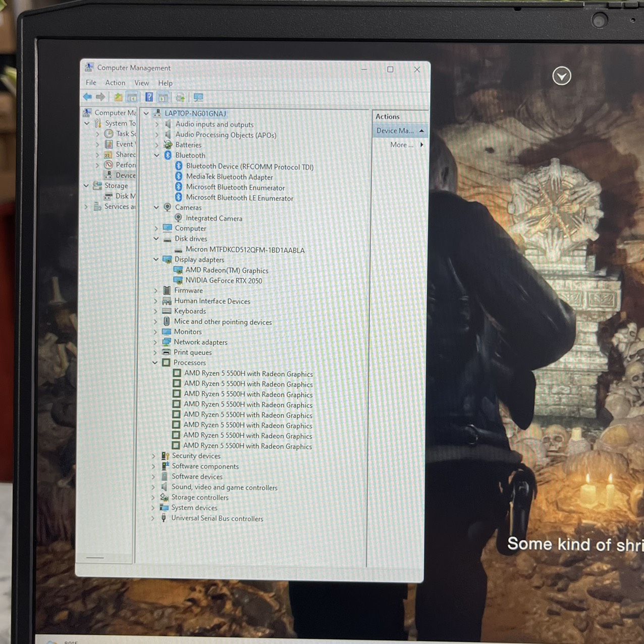Click the Disk drives category icon
The width and height of the screenshot is (644, 644).
tap(167, 239)
